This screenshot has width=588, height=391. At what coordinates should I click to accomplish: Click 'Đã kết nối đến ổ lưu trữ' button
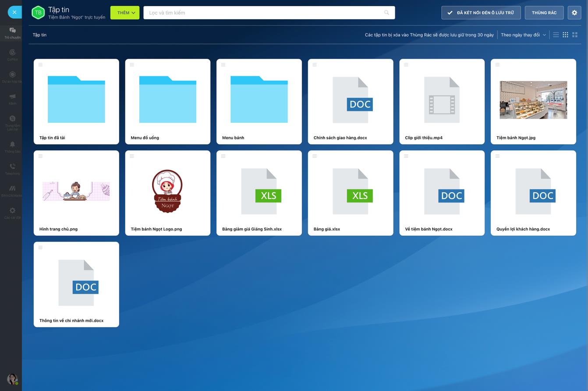[481, 13]
